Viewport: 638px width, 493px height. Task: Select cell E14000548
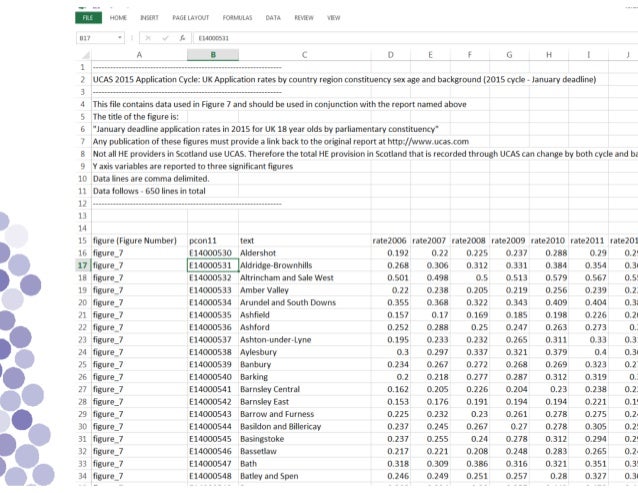click(213, 476)
